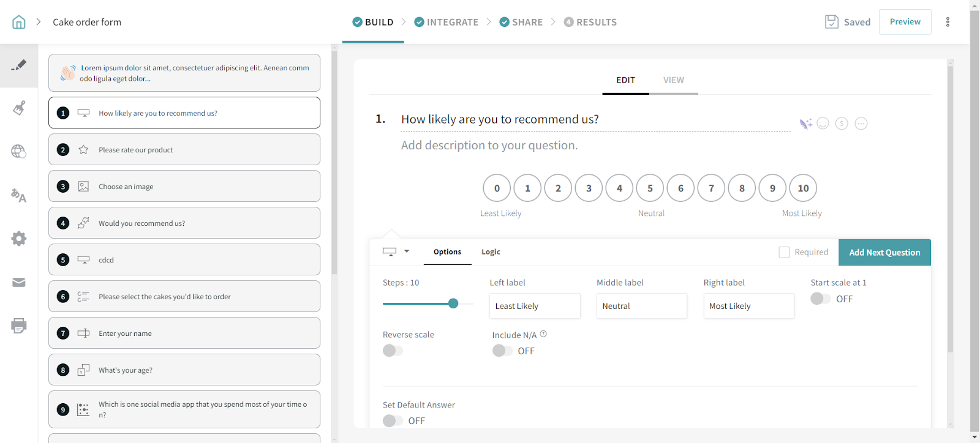
Task: Expand the question's more options ellipsis
Action: click(x=861, y=124)
